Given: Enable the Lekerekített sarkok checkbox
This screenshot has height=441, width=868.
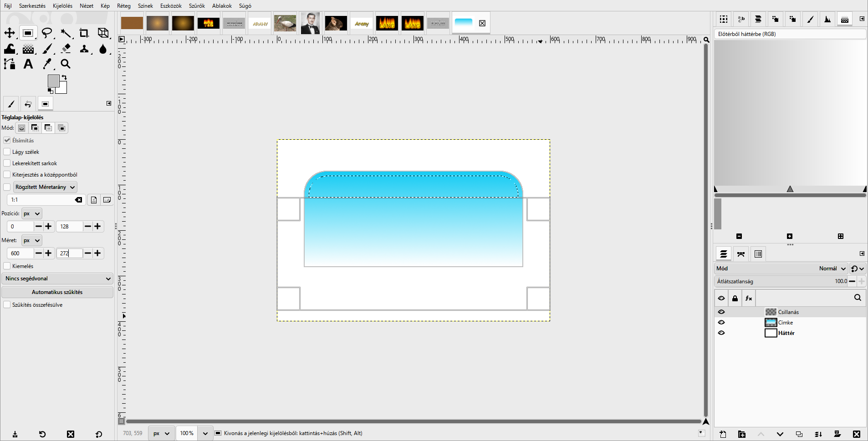Looking at the screenshot, I should click(x=7, y=163).
